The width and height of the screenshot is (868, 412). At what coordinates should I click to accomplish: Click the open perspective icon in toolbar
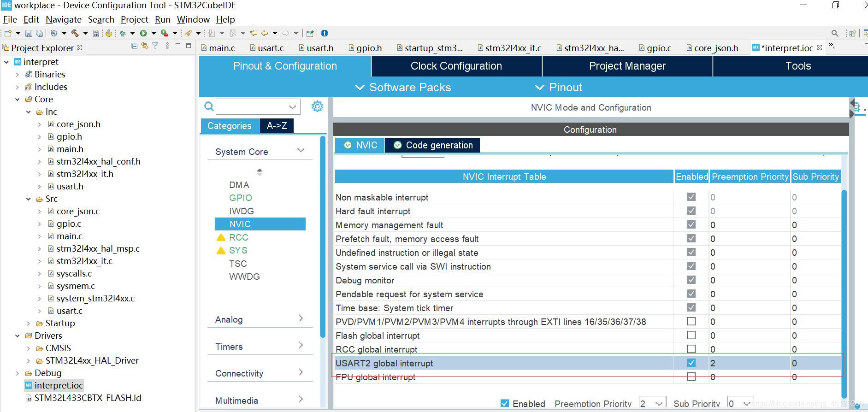[852, 33]
